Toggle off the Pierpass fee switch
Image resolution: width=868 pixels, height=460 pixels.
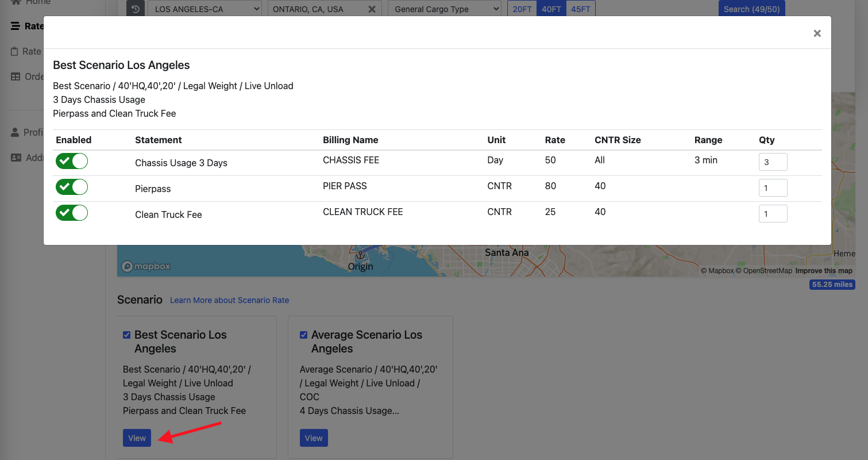coord(72,187)
